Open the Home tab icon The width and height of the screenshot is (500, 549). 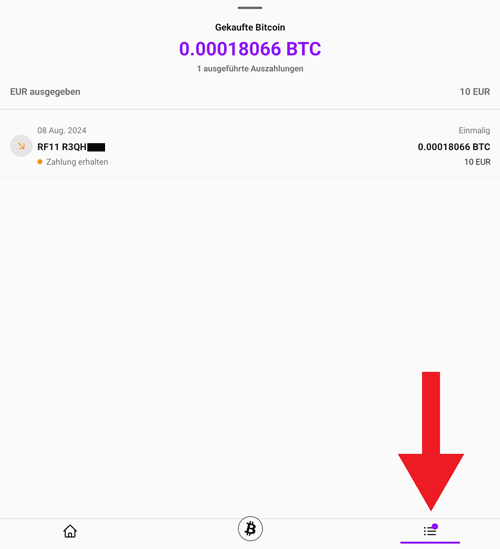70,531
